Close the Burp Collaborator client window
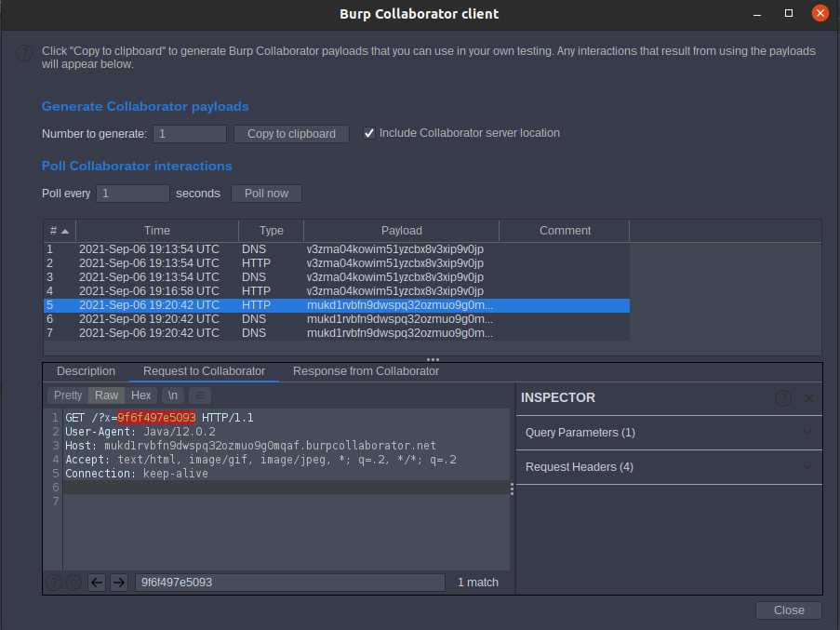 820,13
